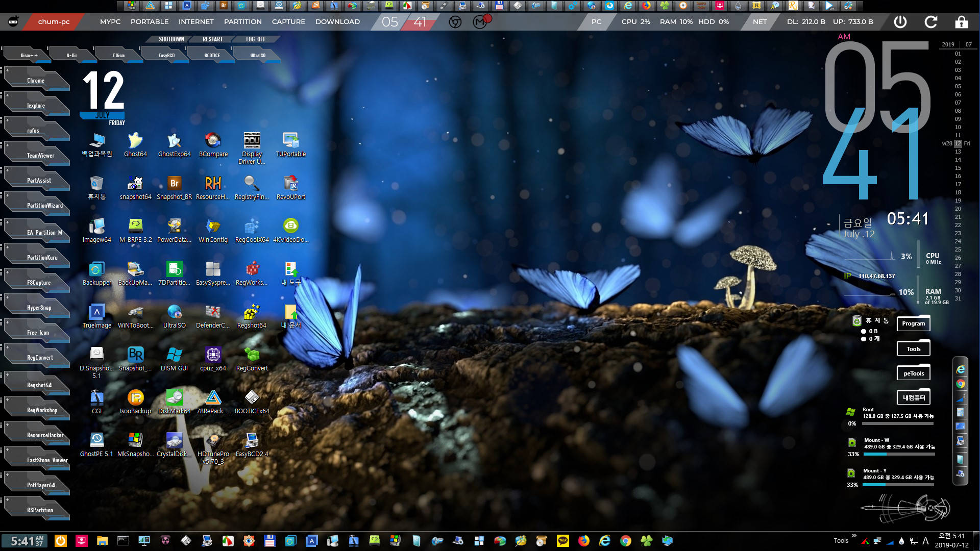Viewport: 980px width, 551px height.
Task: Open 4KVideoDownloader desktop icon
Action: point(291,231)
